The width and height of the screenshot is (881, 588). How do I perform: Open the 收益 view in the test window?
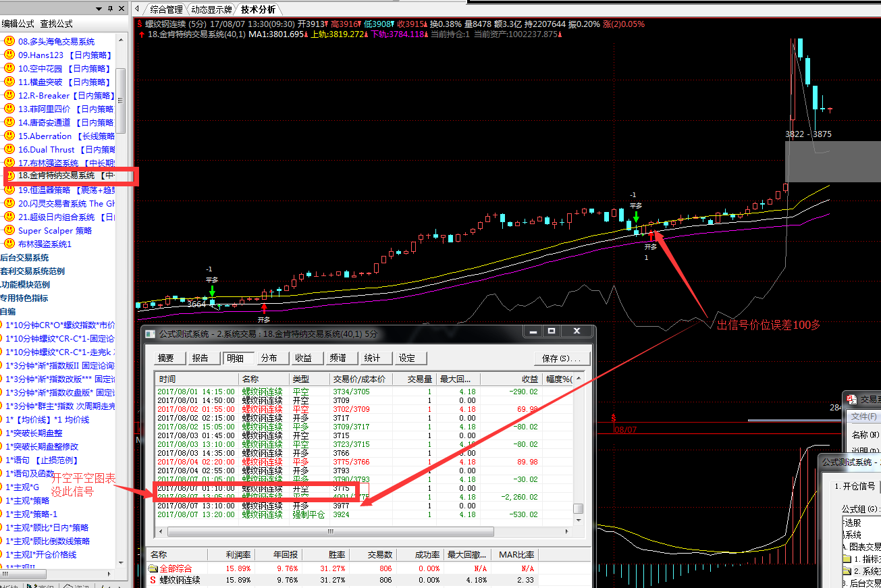click(303, 358)
